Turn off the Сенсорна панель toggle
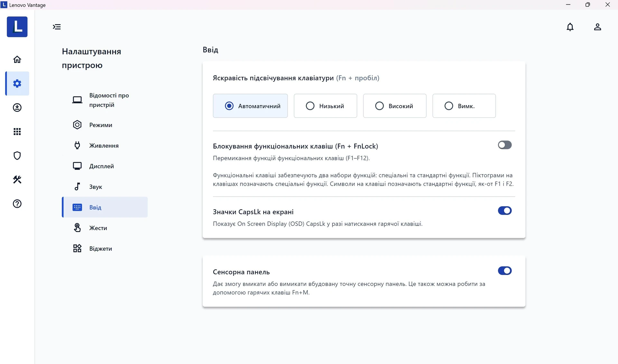 pyautogui.click(x=504, y=271)
